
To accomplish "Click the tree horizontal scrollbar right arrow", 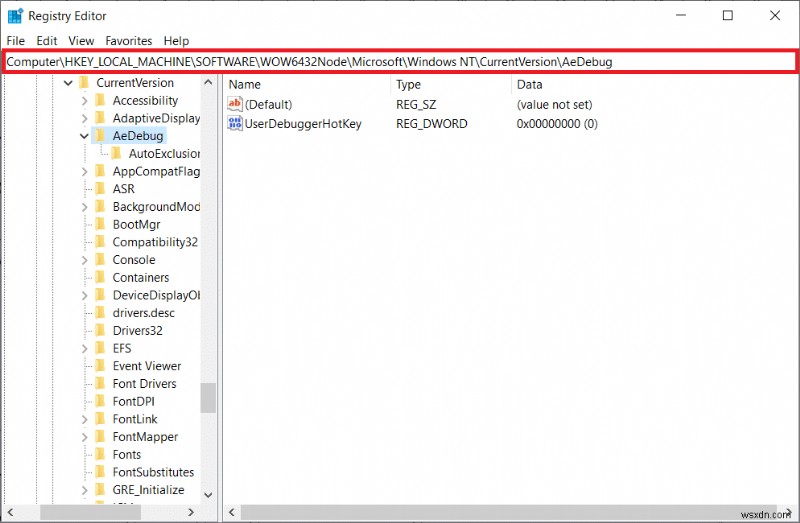I will (191, 512).
